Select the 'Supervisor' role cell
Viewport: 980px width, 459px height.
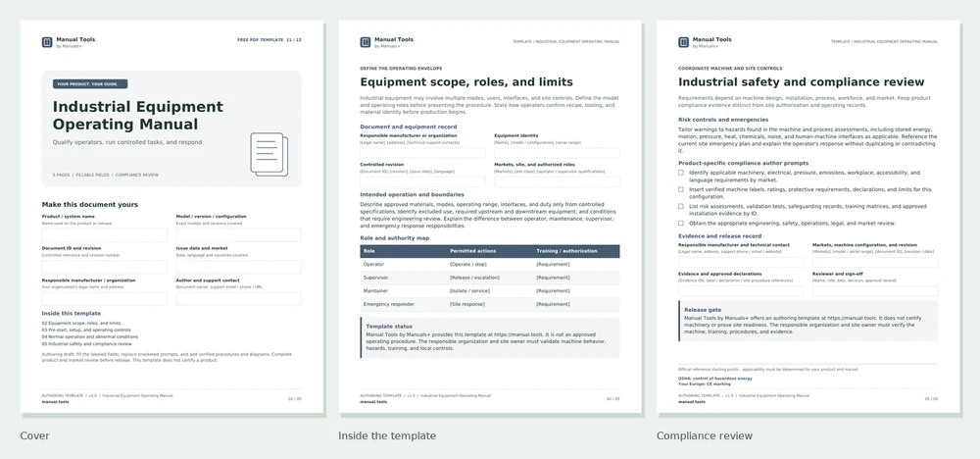point(375,278)
